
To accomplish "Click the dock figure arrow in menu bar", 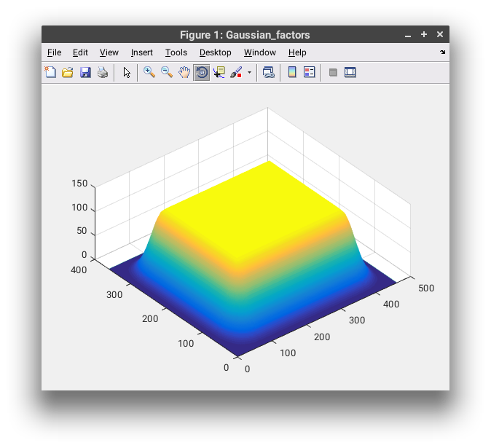I will 442,52.
